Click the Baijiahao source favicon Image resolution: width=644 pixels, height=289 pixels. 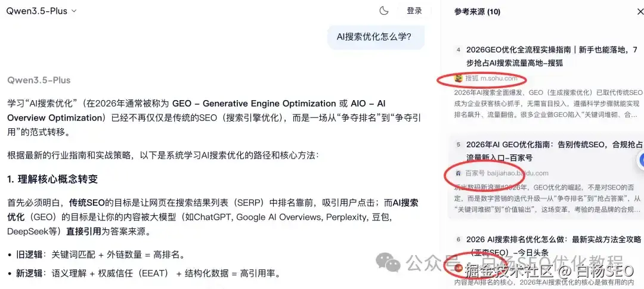point(459,173)
